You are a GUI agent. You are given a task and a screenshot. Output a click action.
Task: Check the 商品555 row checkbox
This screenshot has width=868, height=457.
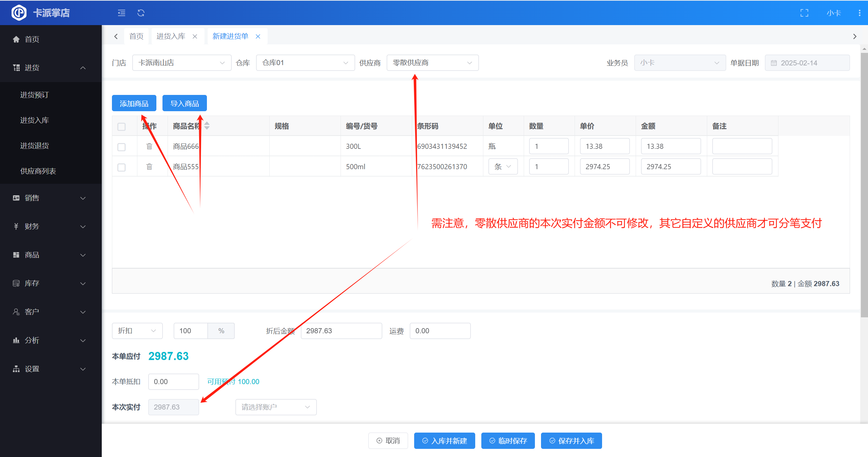tap(121, 167)
